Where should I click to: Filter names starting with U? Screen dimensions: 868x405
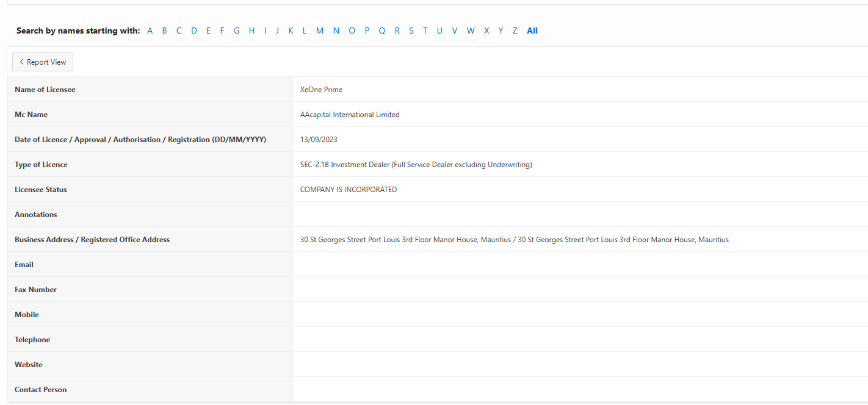click(x=439, y=30)
